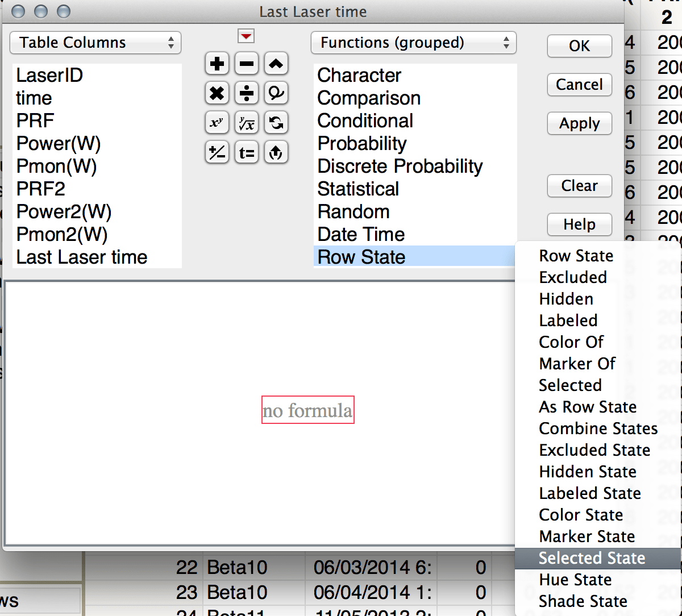
Task: Select the addition operator icon
Action: 217,64
